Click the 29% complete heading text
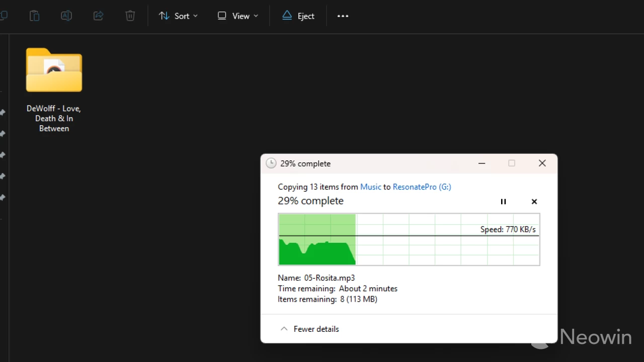 coord(311,201)
